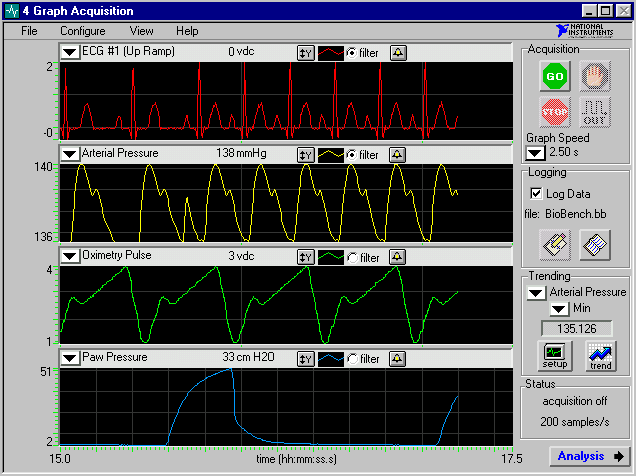
Task: Uncheck the Log Data checkbox
Action: (x=536, y=193)
